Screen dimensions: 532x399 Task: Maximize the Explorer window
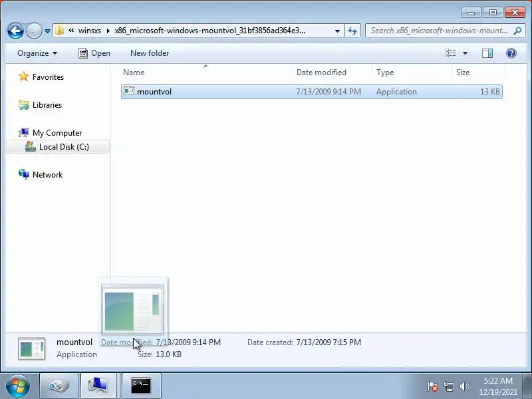(x=493, y=13)
